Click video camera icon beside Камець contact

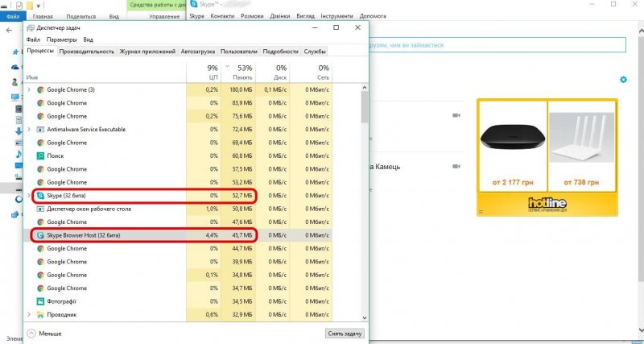click(x=456, y=166)
